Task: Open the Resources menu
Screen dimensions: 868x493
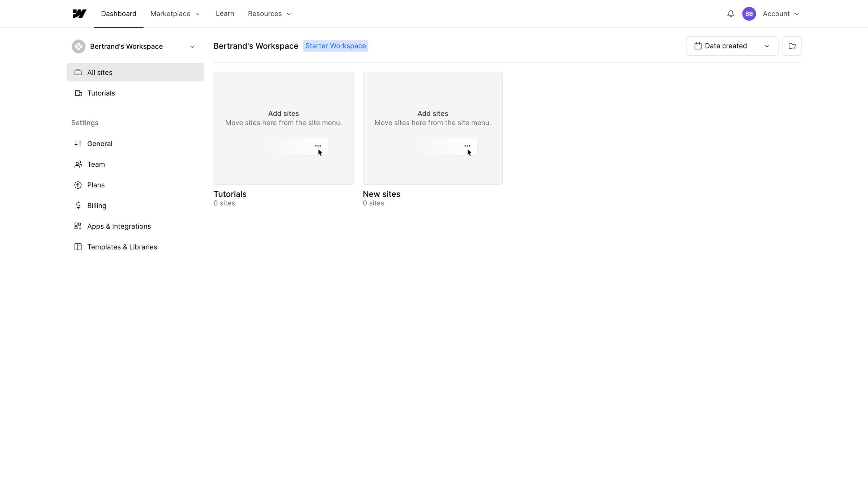Action: tap(269, 14)
